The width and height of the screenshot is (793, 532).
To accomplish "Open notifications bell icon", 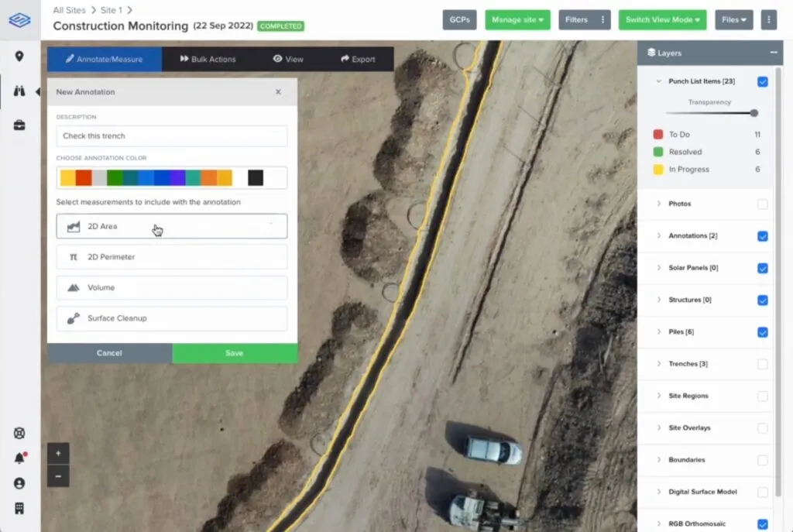I will tap(19, 458).
